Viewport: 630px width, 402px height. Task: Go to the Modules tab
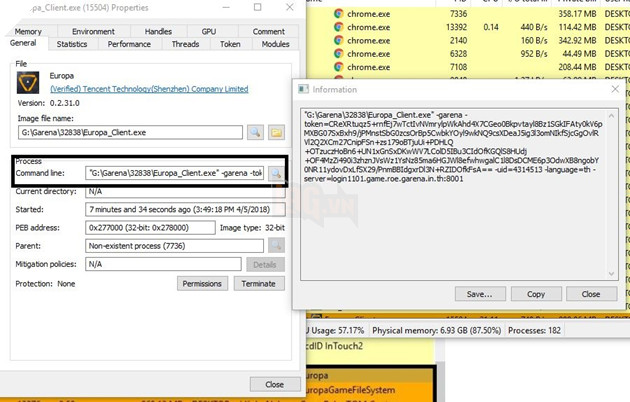click(275, 44)
